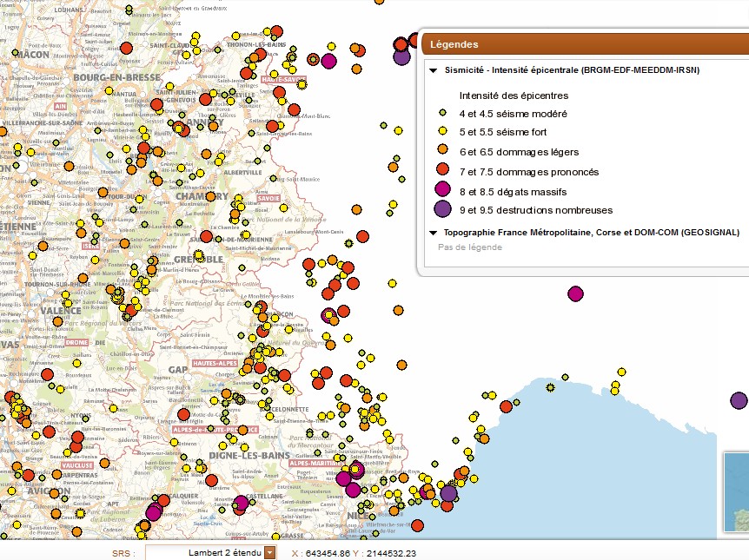
Task: Click the purple 'destructions nombreuses' legend circle
Action: point(442,209)
